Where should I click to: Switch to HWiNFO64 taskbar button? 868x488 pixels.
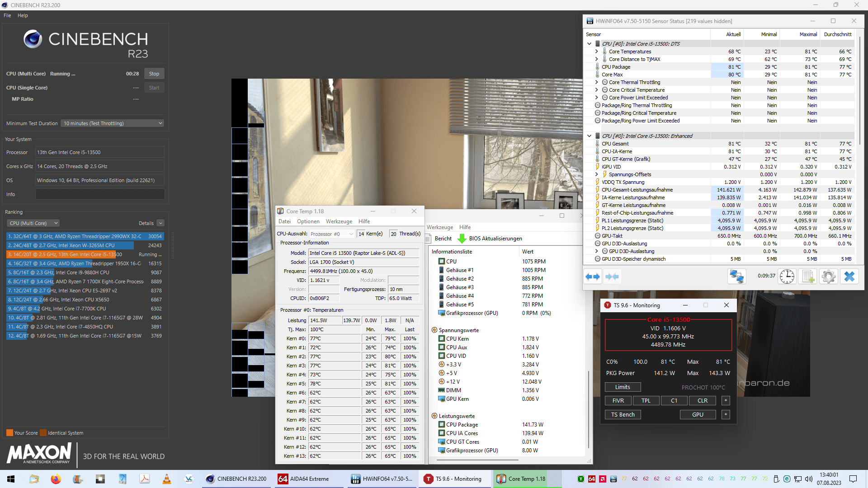pos(382,479)
